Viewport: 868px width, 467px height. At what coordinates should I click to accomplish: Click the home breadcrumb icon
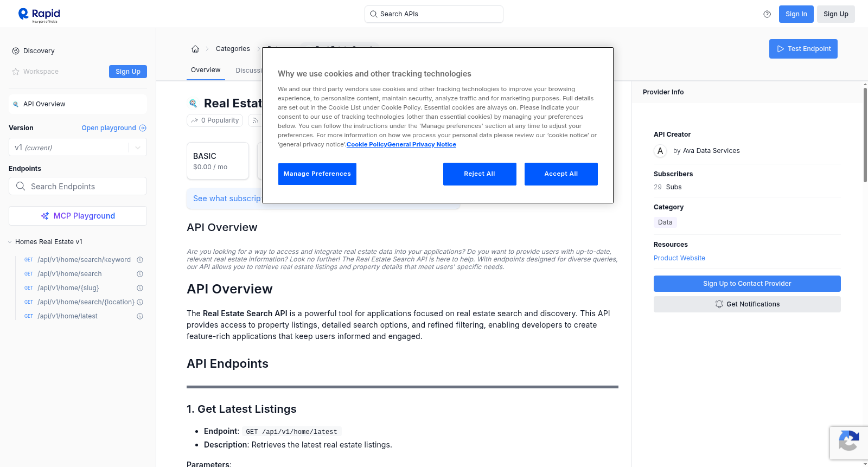tap(195, 49)
